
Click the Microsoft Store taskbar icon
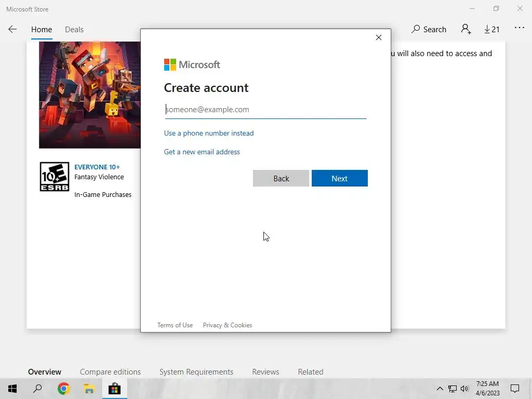click(114, 389)
